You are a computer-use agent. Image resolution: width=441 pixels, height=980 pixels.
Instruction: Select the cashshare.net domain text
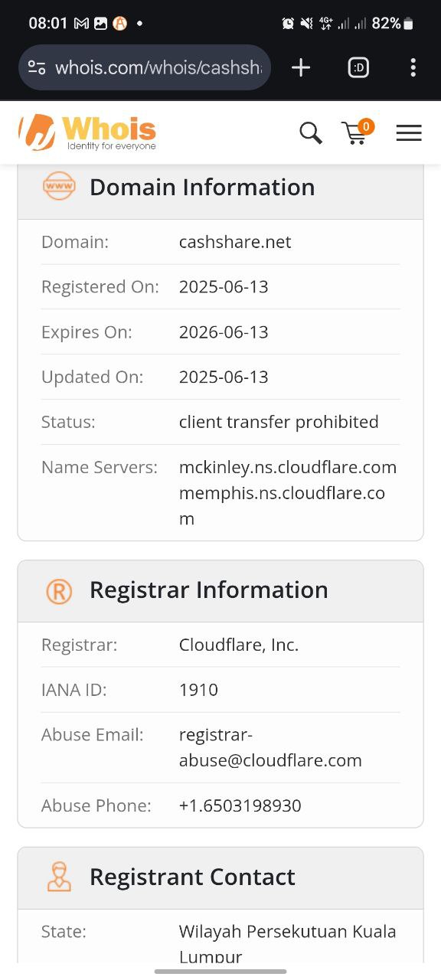(x=235, y=242)
